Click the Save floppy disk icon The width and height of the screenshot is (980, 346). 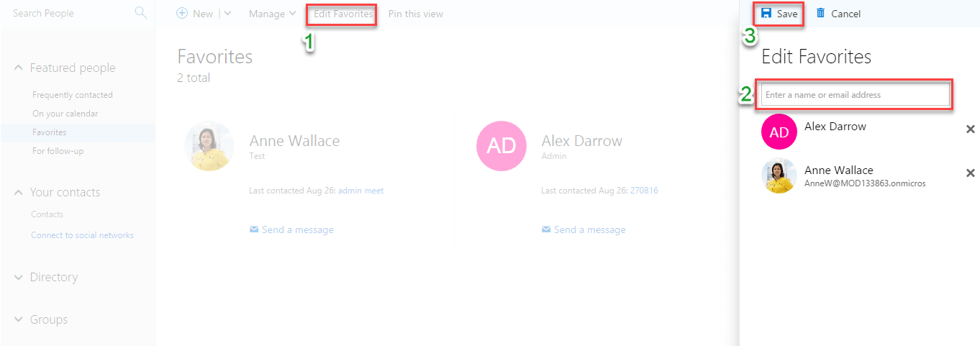point(766,14)
